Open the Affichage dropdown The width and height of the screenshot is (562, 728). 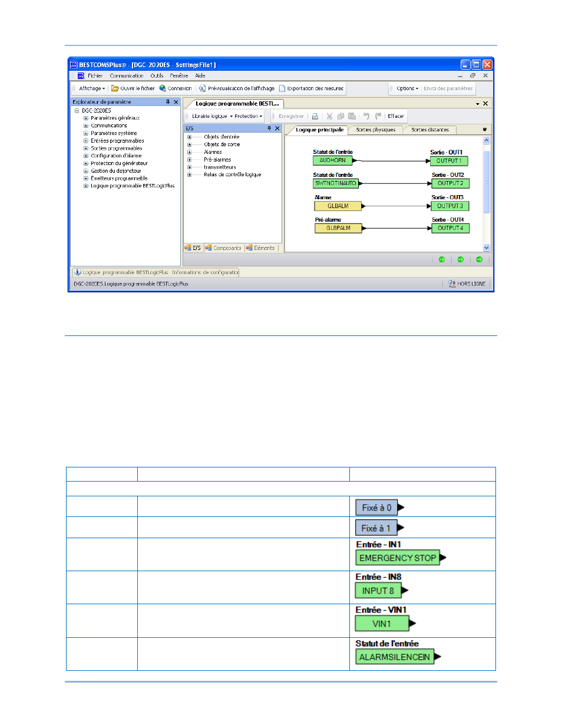click(92, 88)
